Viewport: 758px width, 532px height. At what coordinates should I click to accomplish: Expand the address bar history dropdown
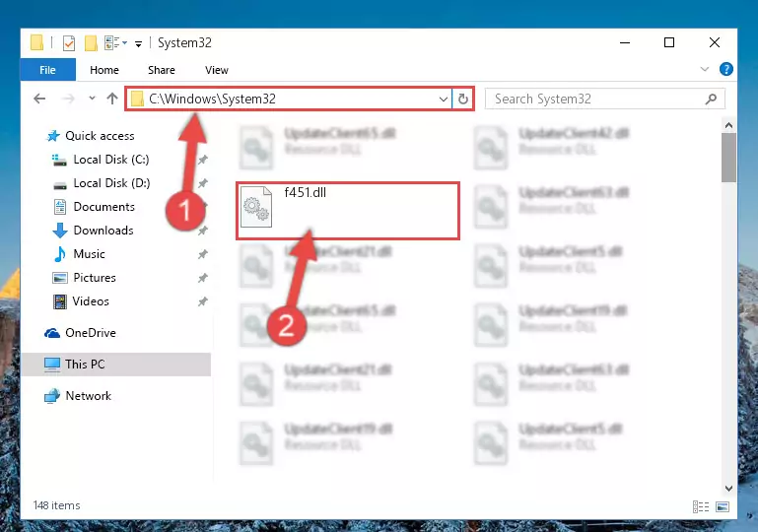(x=444, y=100)
